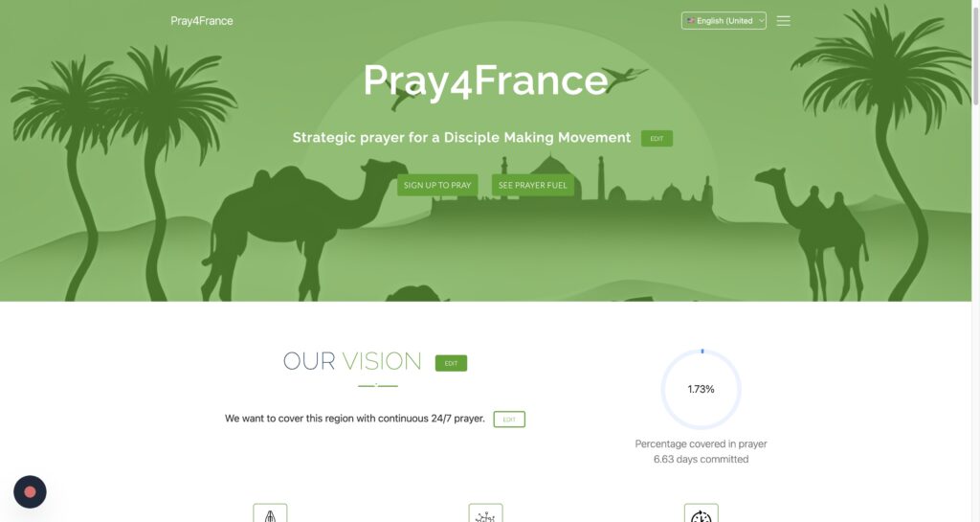
Task: Edit the Strategic prayer tagline
Action: (657, 138)
